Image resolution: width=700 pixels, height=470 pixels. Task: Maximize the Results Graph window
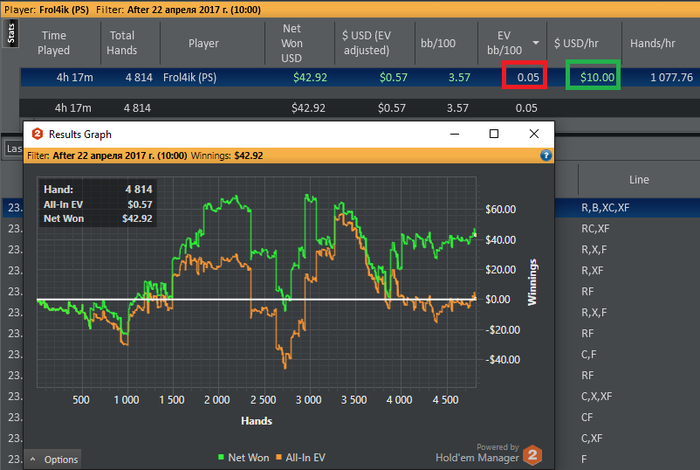click(494, 134)
